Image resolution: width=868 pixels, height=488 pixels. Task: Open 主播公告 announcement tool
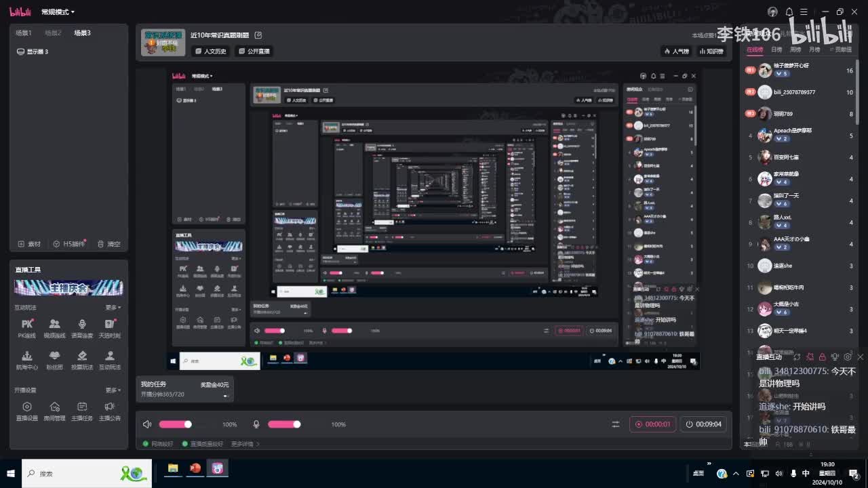[110, 411]
